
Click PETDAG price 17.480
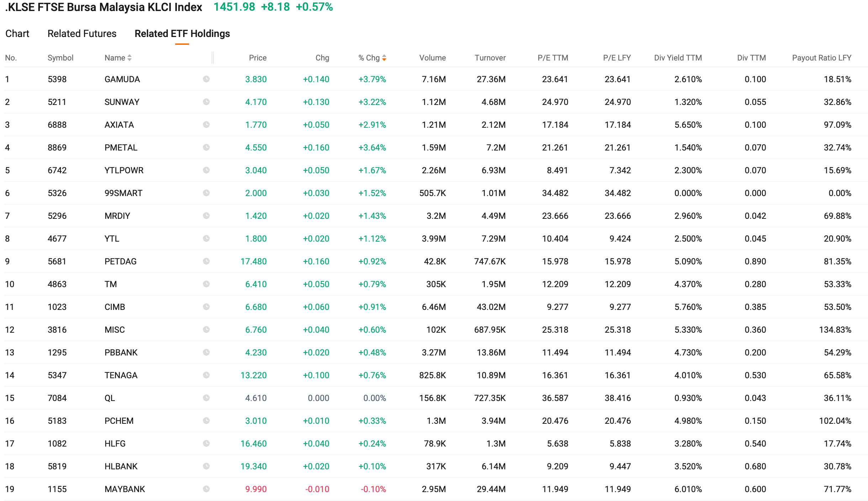point(253,261)
